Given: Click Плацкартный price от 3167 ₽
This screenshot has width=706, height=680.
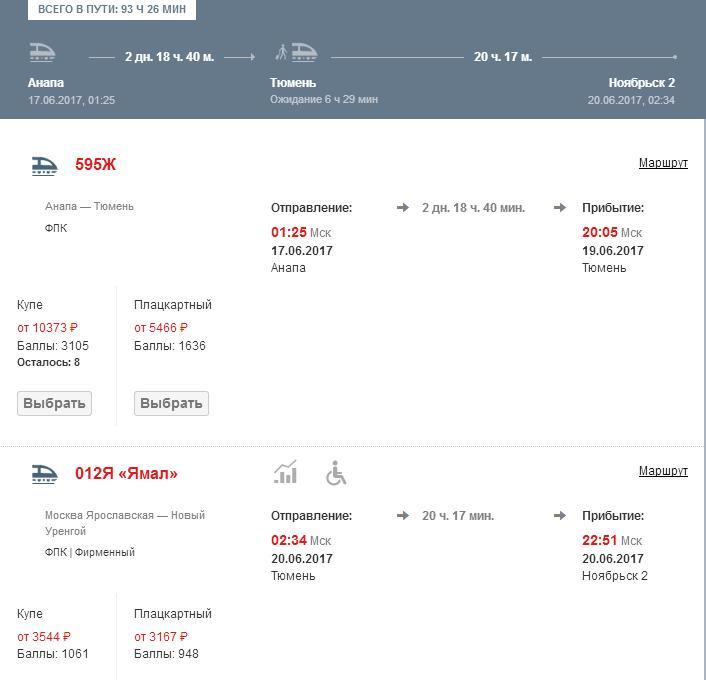Looking at the screenshot, I should [161, 636].
